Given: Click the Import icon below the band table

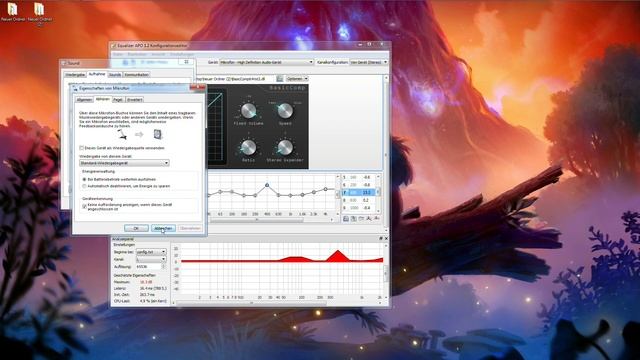Looking at the screenshot, I should coord(346,219).
